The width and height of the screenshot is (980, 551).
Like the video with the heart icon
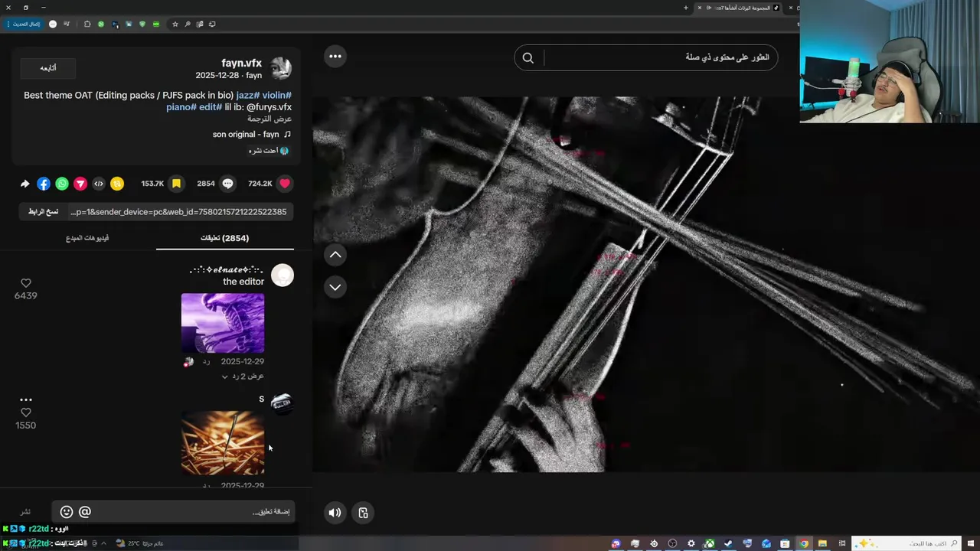(285, 184)
